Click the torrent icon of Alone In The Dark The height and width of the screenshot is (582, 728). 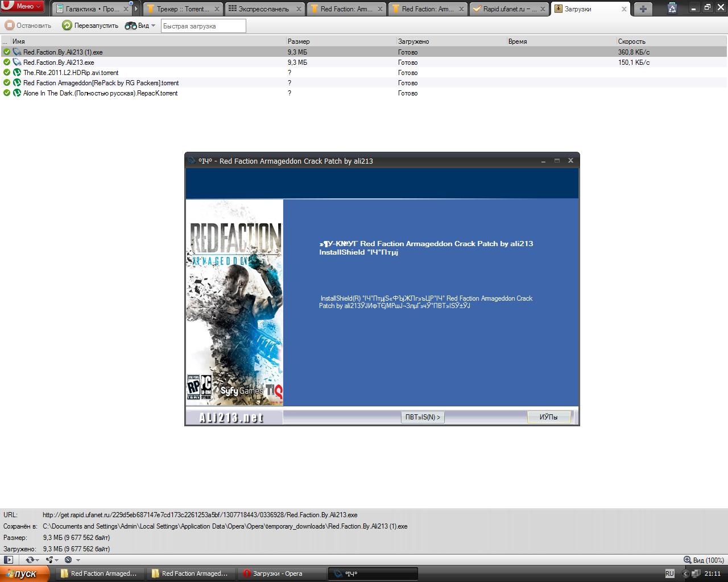pyautogui.click(x=17, y=93)
